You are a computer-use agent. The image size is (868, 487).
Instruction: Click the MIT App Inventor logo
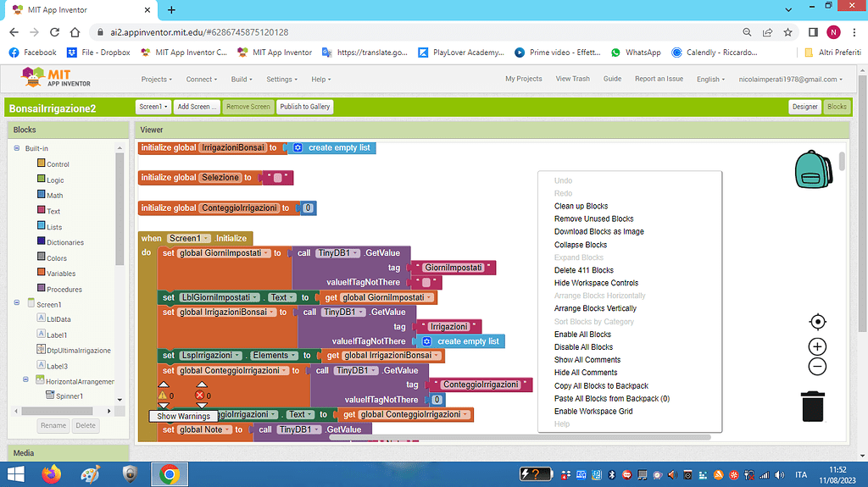click(x=55, y=77)
